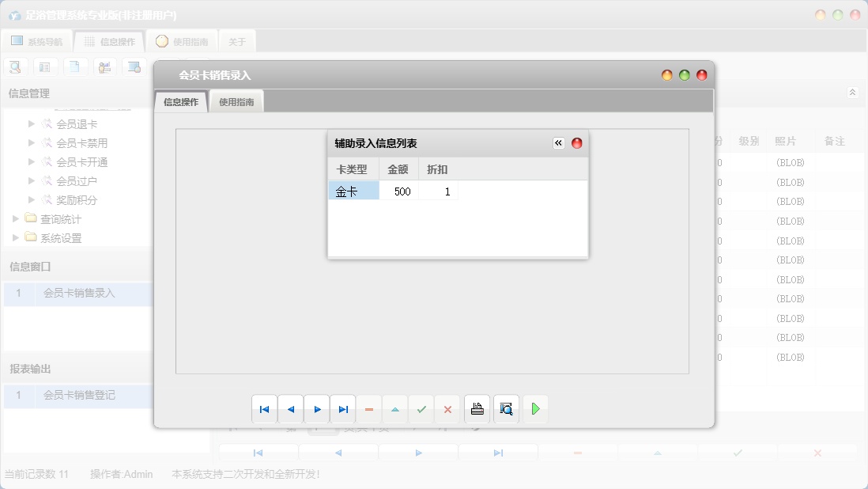Select 会员卡禁用 in tree
868x489 pixels.
pos(82,143)
